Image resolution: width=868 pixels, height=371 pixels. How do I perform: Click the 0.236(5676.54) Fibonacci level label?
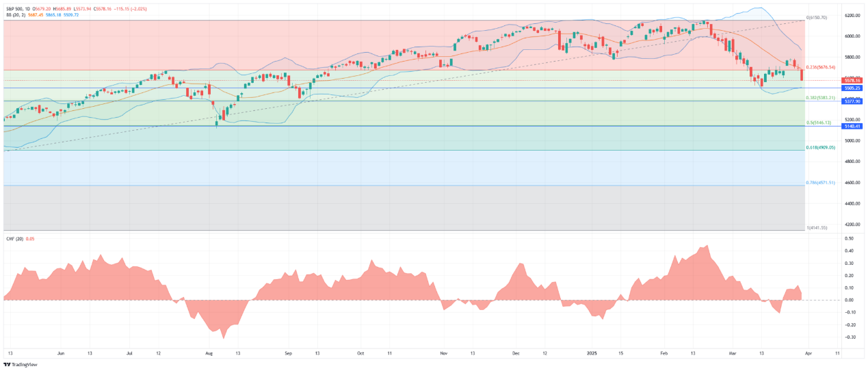(821, 67)
